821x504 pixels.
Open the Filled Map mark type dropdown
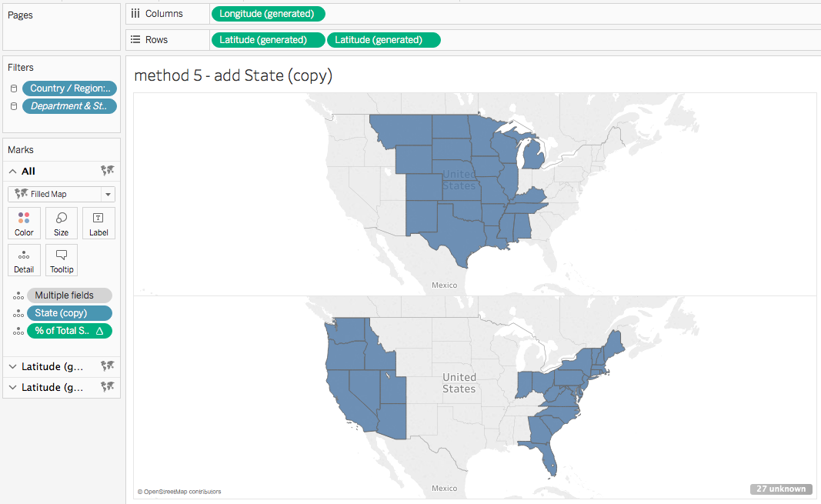108,194
